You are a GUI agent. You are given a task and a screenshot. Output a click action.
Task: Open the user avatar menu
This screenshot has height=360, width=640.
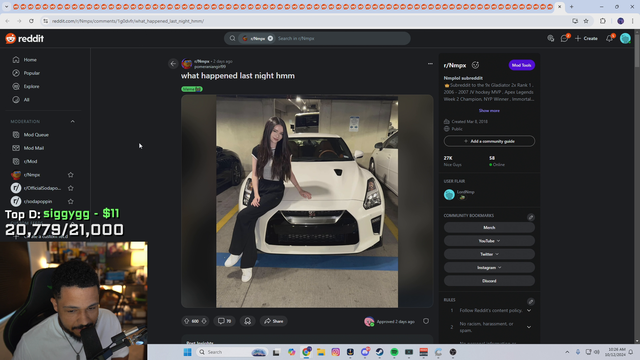(625, 38)
